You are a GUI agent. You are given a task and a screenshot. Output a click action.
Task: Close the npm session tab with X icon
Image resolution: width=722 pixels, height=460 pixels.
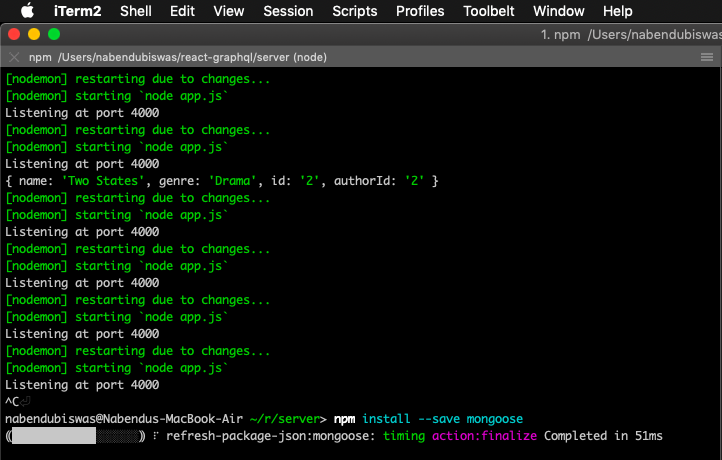tap(14, 57)
